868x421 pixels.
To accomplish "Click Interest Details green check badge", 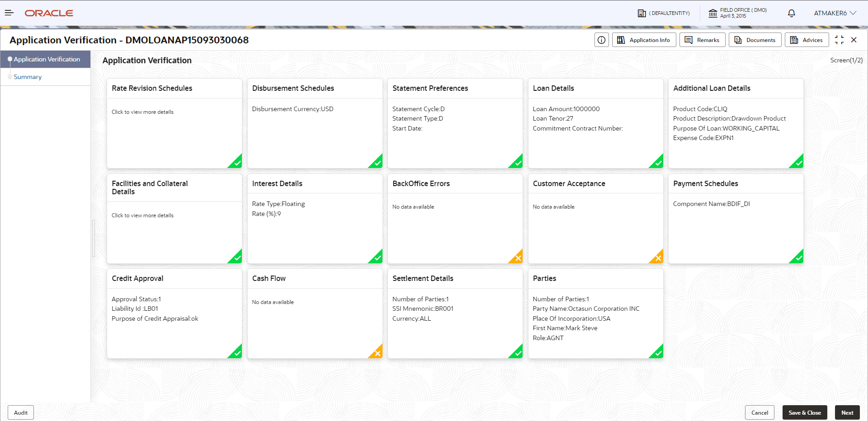I will 377,258.
